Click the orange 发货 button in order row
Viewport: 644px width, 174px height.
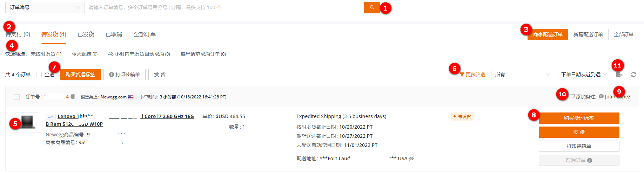pyautogui.click(x=579, y=132)
